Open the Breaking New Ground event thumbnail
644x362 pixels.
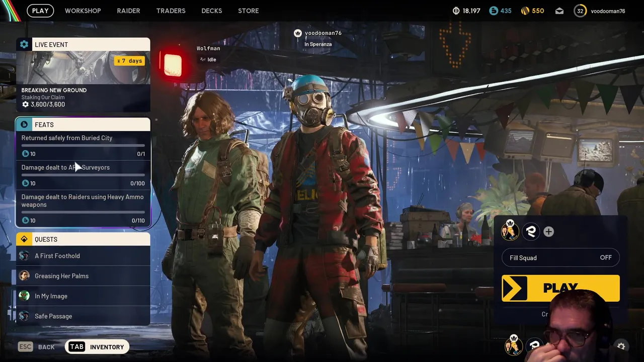pos(83,68)
